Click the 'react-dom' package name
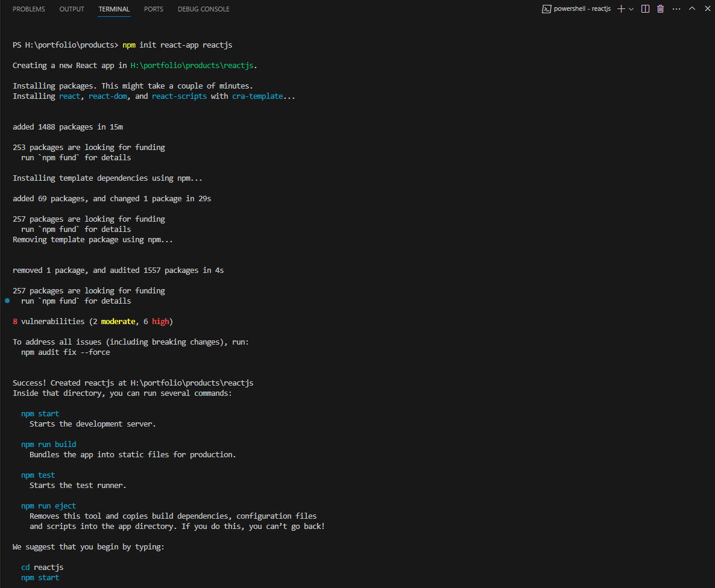Screen dimensions: 715x588 pos(108,96)
